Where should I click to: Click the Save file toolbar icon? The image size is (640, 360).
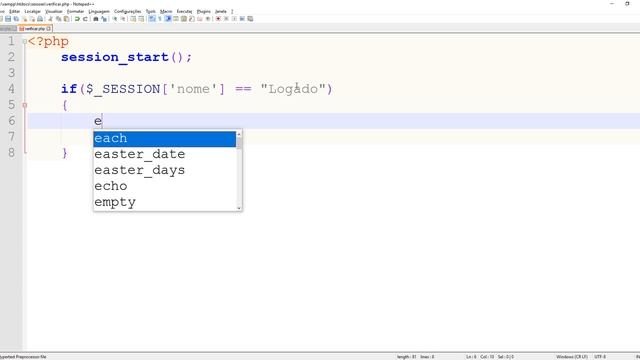tap(8, 19)
